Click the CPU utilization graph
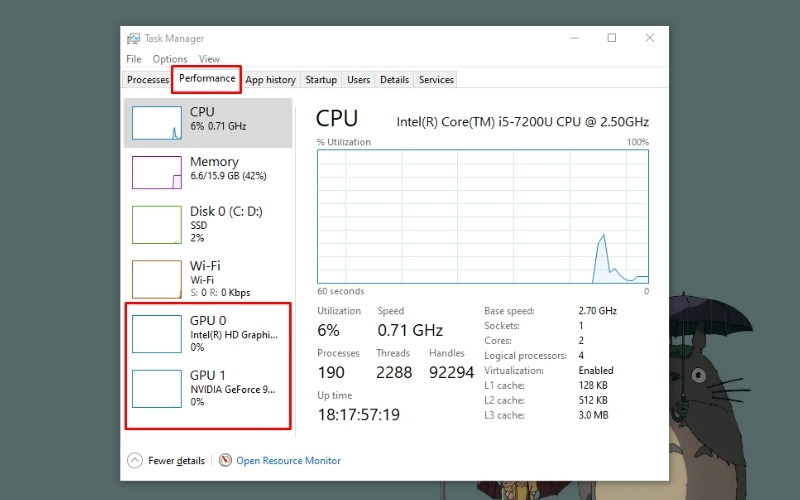The image size is (800, 500). point(483,216)
